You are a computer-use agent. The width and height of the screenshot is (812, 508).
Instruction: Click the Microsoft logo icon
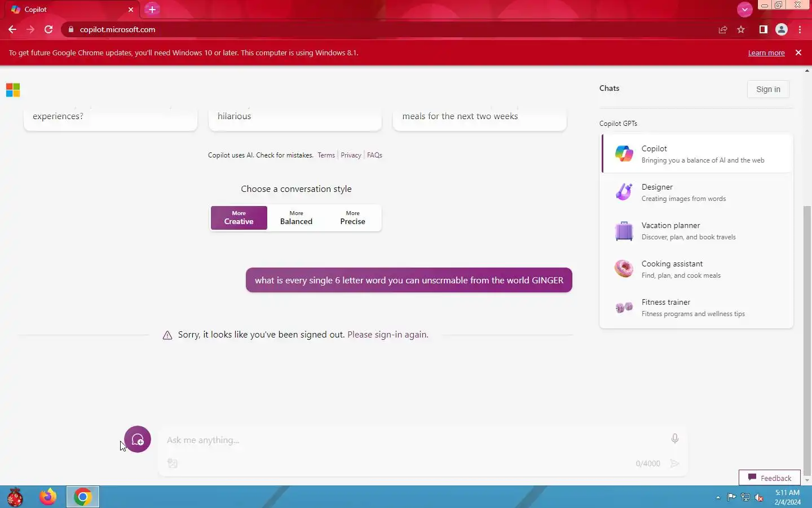click(13, 90)
